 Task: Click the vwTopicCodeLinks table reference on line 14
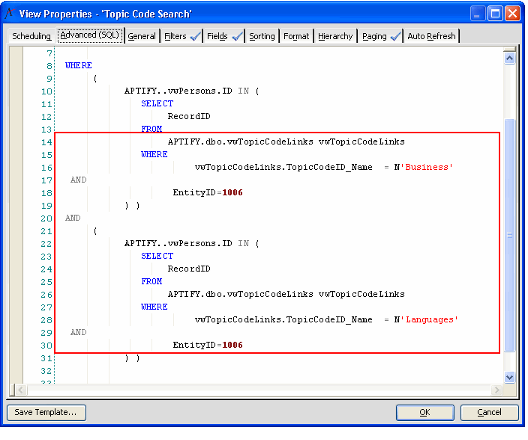(286, 142)
